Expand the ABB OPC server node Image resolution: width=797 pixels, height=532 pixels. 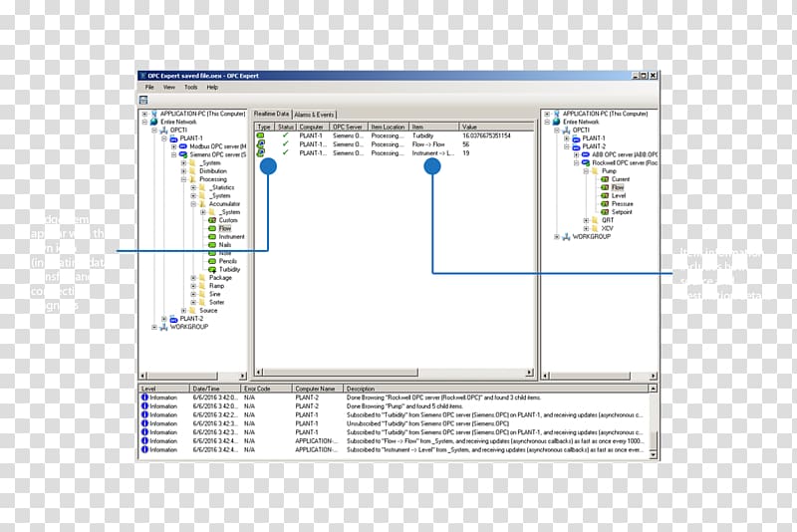pyautogui.click(x=577, y=154)
